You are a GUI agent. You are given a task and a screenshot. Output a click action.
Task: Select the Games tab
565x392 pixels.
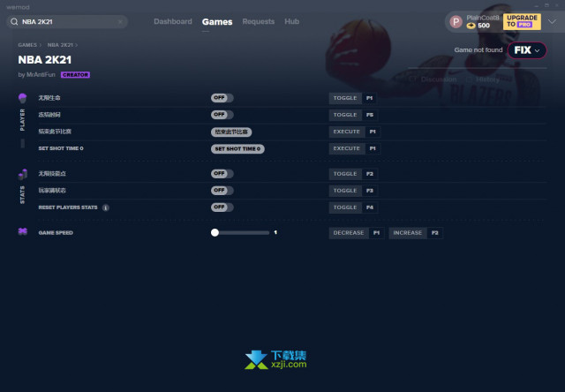(217, 22)
